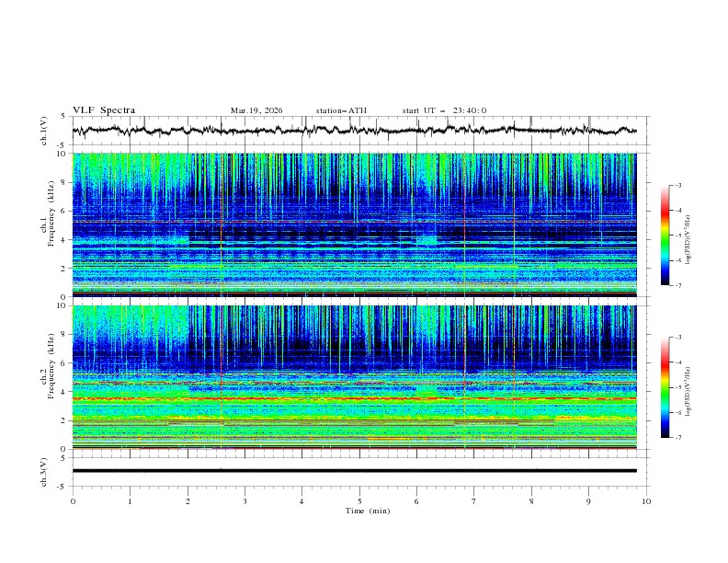Viewport: 728px width, 563px height.
Task: Click the 'station=ATH' label
Action: pyautogui.click(x=341, y=110)
